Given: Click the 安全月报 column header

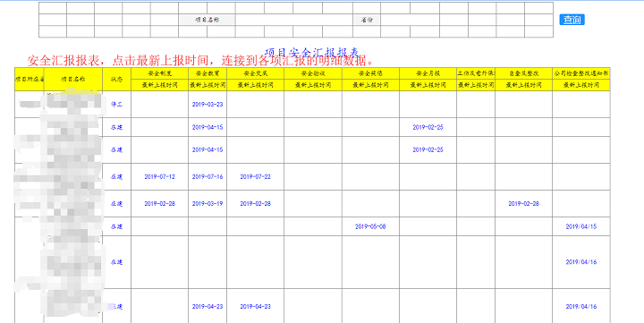Looking at the screenshot, I should [x=428, y=73].
